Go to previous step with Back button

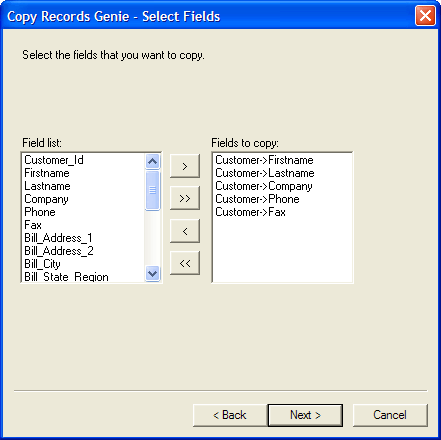[230, 415]
